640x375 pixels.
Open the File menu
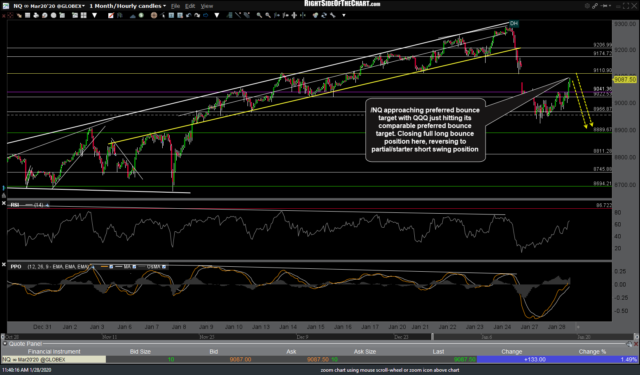point(176,6)
